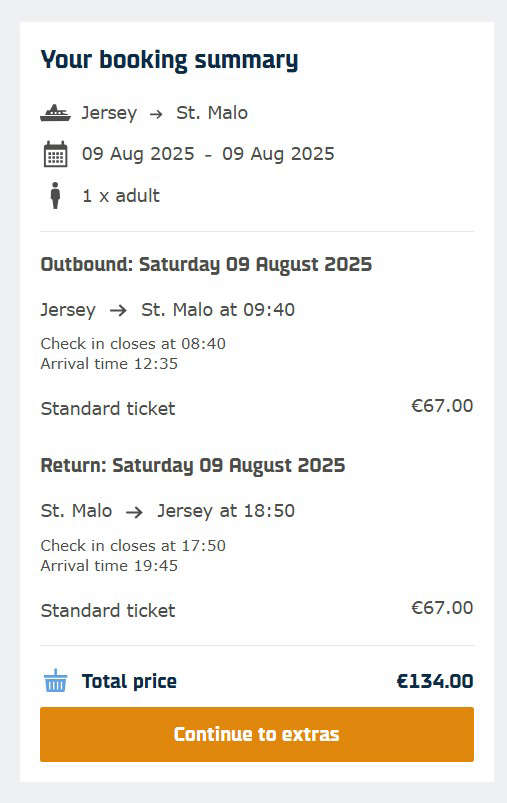This screenshot has height=803, width=507.
Task: Click the outbound Standard ticket label
Action: (108, 409)
